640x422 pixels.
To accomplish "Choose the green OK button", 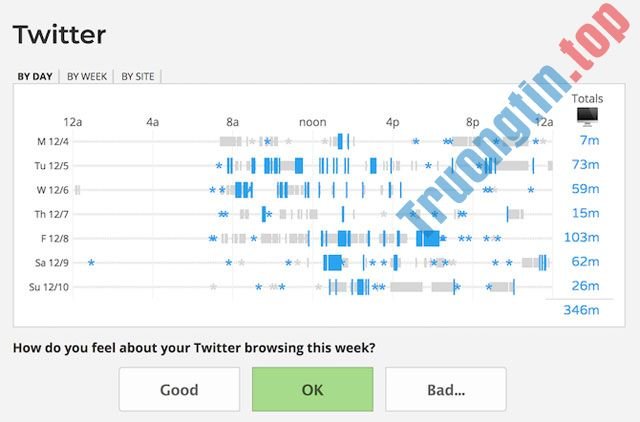I will (x=312, y=389).
